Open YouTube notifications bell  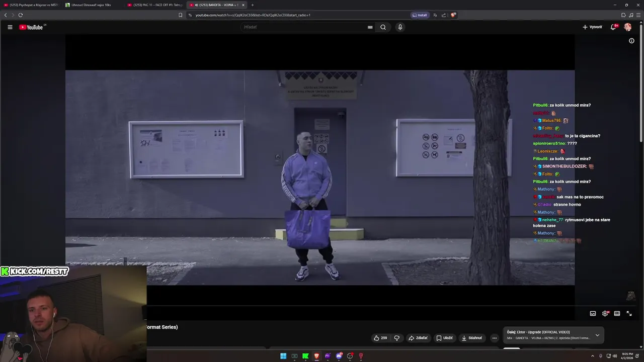coord(613,27)
